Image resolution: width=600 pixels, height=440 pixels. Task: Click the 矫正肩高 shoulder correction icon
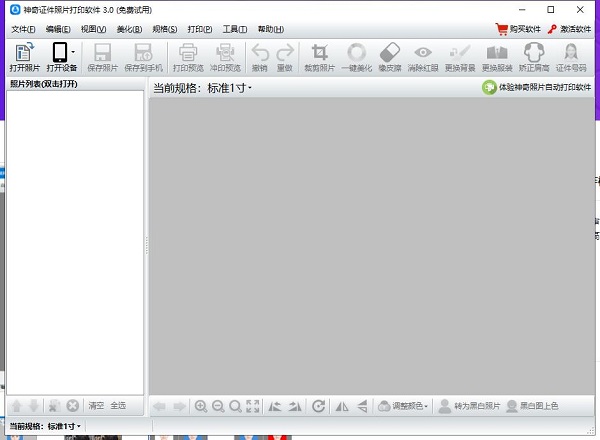tap(534, 52)
